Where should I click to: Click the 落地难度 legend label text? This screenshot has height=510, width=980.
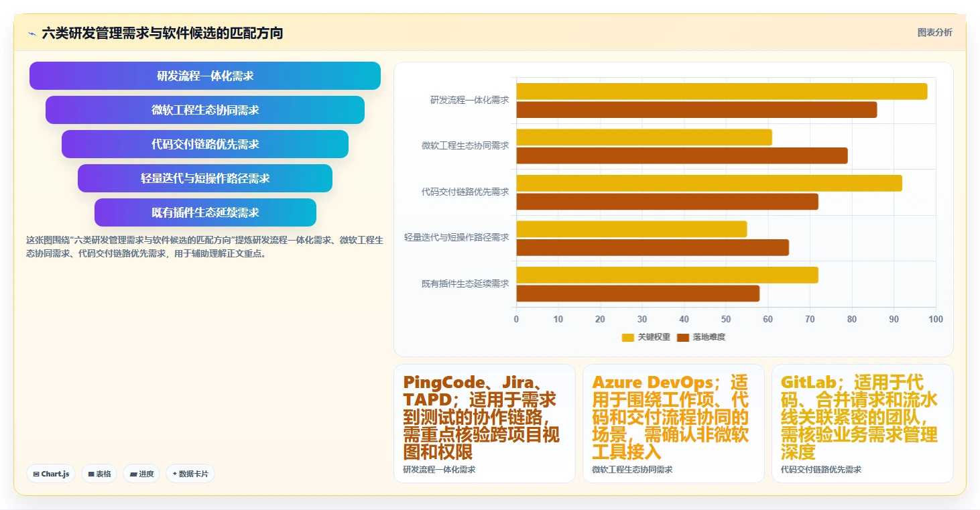(x=709, y=337)
